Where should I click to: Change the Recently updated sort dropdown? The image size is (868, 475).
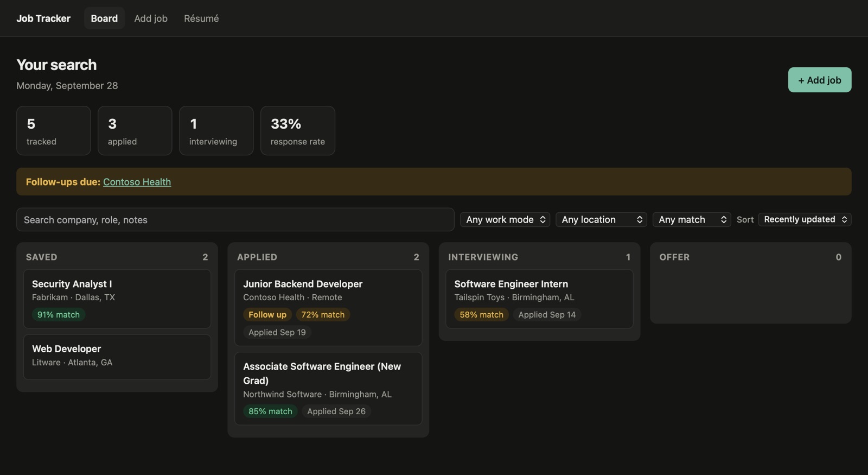coord(805,219)
